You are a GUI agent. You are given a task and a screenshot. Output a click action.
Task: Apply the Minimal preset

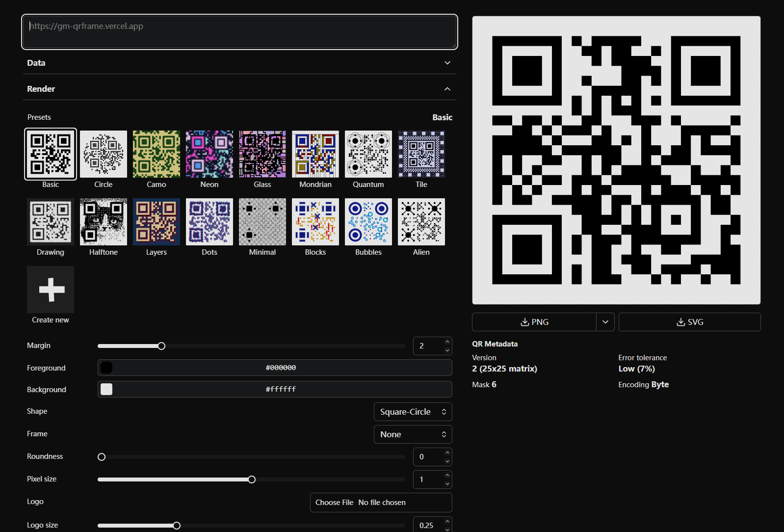[262, 222]
